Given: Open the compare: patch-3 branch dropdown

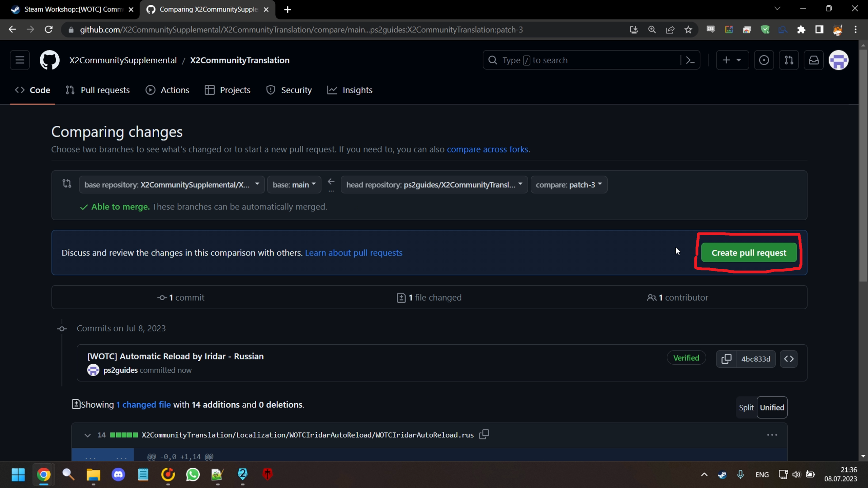Looking at the screenshot, I should 569,185.
